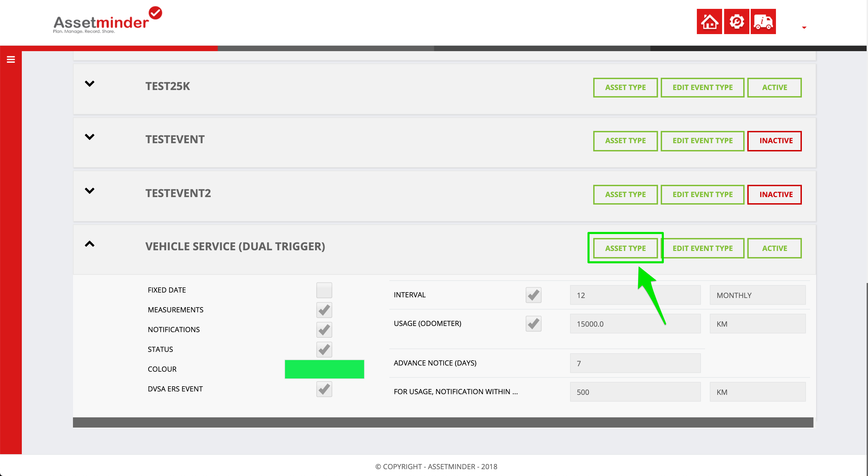
Task: Expand the TESTEVENT row chevron
Action: click(x=89, y=137)
